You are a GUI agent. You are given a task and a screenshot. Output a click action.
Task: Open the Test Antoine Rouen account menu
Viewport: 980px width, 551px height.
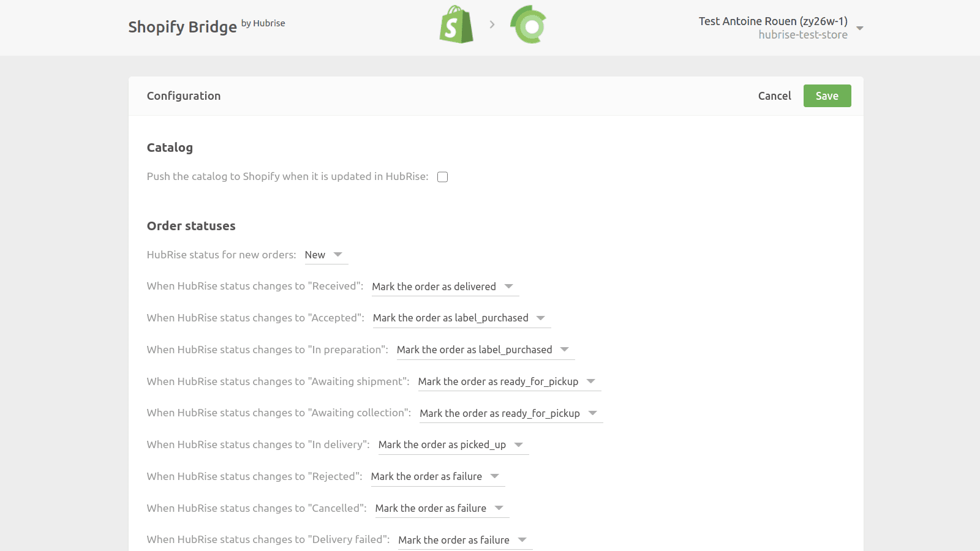(x=773, y=21)
